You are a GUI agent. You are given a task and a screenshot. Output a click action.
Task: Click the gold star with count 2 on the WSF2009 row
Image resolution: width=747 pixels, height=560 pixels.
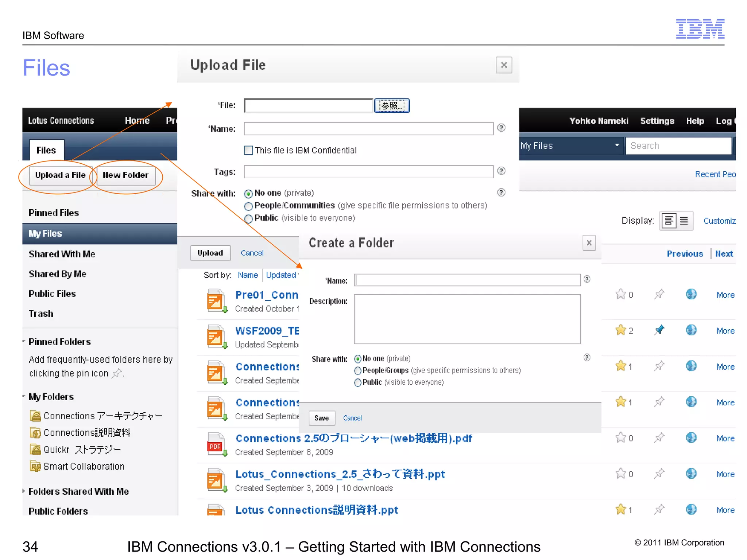point(620,330)
